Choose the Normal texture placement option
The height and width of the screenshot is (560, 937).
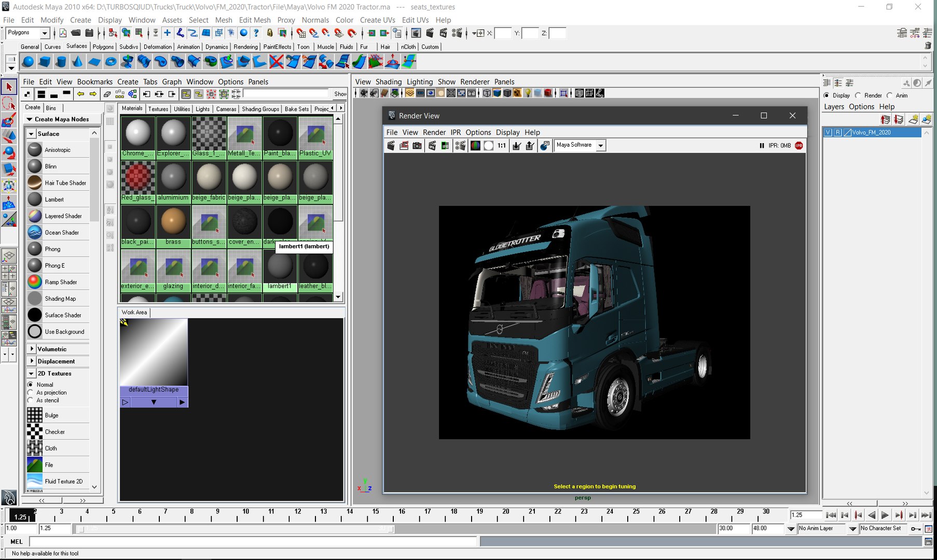[30, 385]
